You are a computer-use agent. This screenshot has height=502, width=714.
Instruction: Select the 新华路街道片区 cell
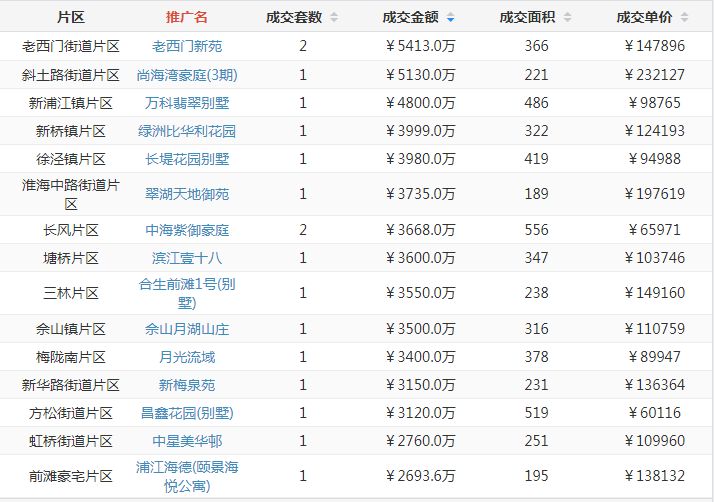click(71, 385)
